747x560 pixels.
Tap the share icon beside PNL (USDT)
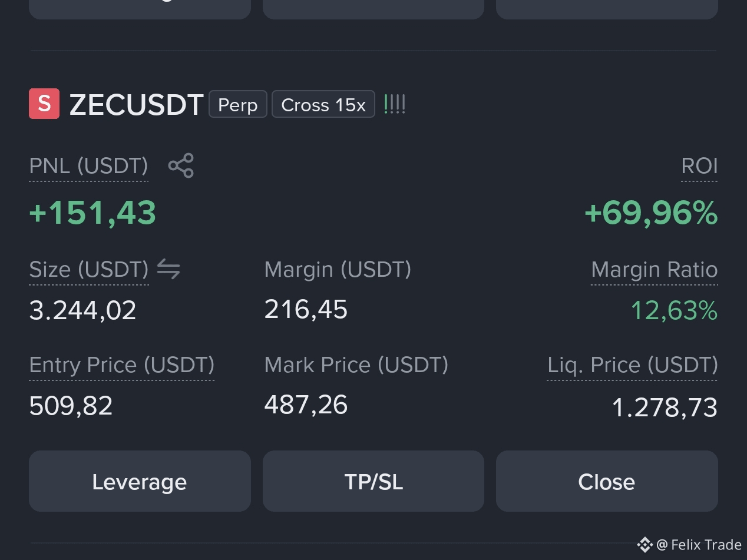click(x=181, y=165)
